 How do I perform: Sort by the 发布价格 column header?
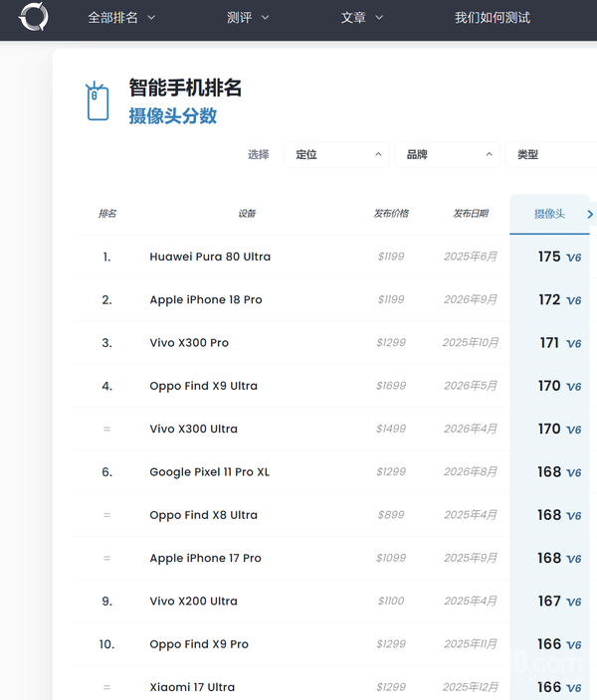[x=391, y=214]
